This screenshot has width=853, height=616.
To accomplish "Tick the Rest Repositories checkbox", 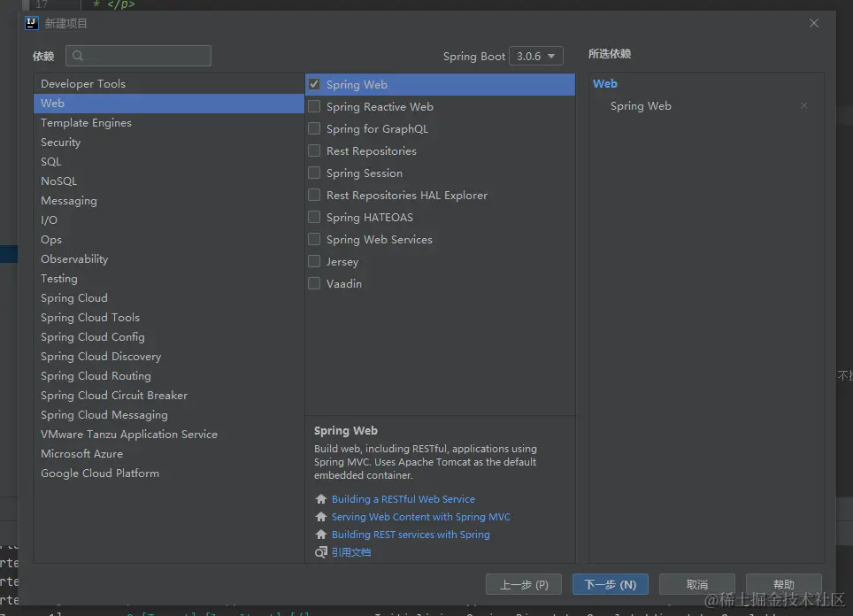I will tap(314, 150).
